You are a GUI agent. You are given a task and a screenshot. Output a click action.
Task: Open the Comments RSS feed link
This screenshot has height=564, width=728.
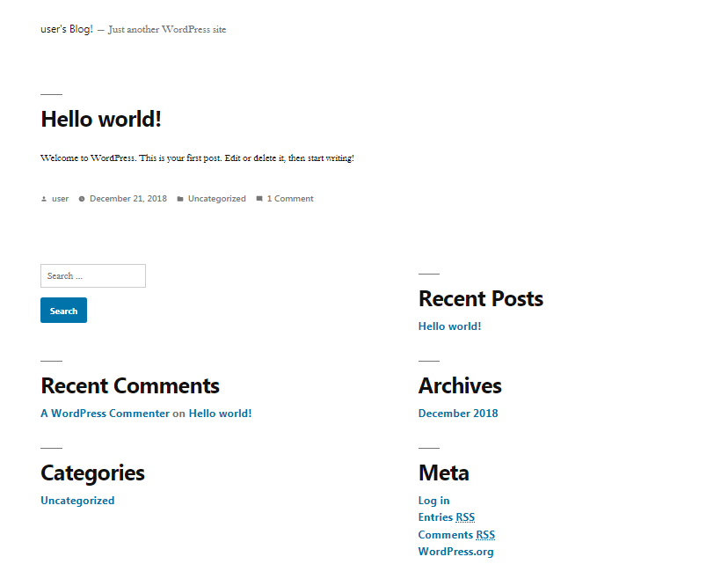[457, 535]
